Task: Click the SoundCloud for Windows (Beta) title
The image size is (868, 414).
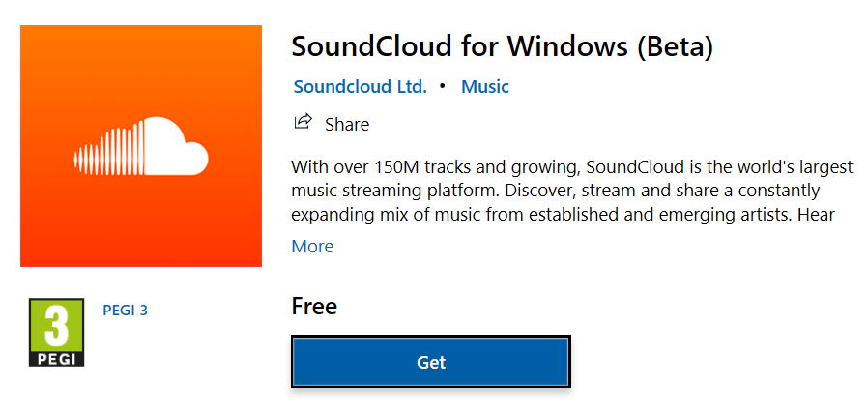Action: click(502, 45)
